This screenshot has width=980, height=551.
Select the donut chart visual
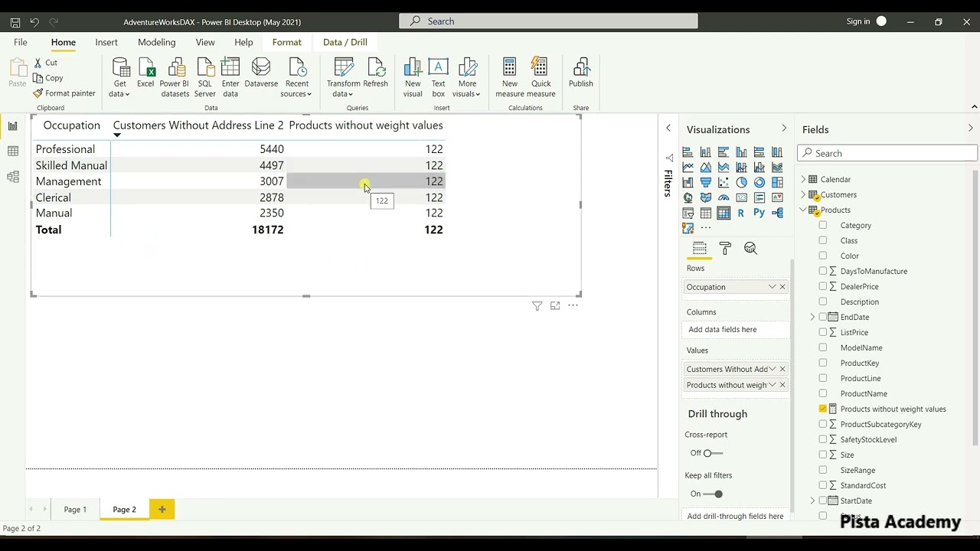pyautogui.click(x=759, y=182)
